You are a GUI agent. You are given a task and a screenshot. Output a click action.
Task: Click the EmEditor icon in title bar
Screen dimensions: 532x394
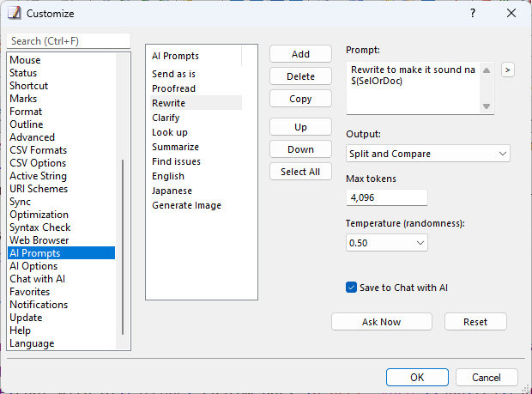15,13
